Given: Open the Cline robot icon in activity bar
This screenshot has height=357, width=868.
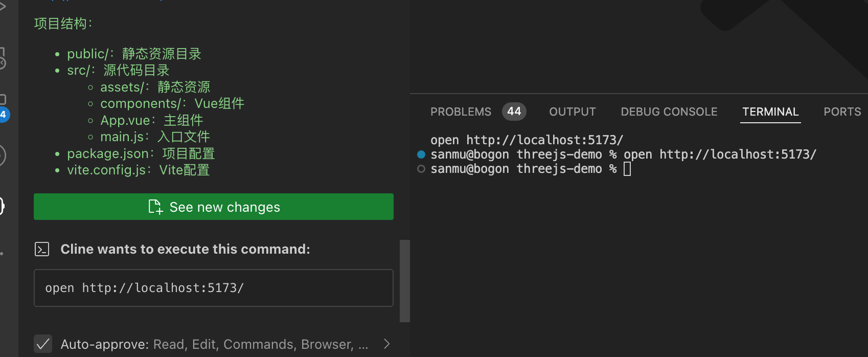Looking at the screenshot, I should [x=2, y=206].
